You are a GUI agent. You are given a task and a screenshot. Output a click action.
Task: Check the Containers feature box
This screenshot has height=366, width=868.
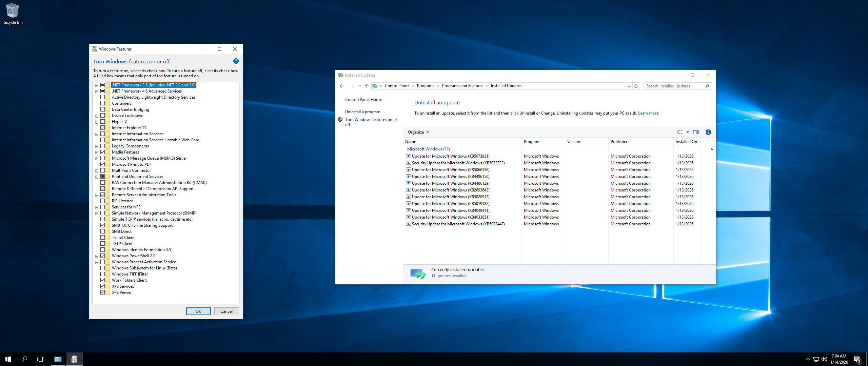(x=102, y=103)
